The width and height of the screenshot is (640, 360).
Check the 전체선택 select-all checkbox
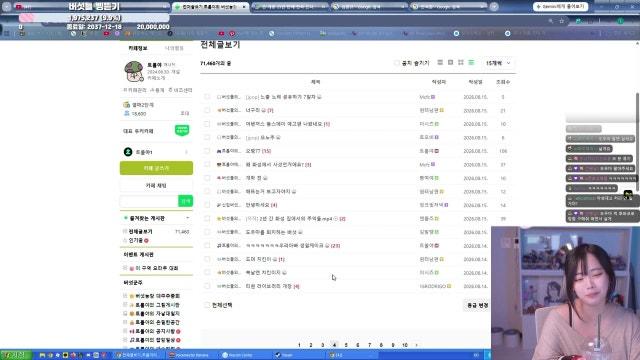coord(207,305)
